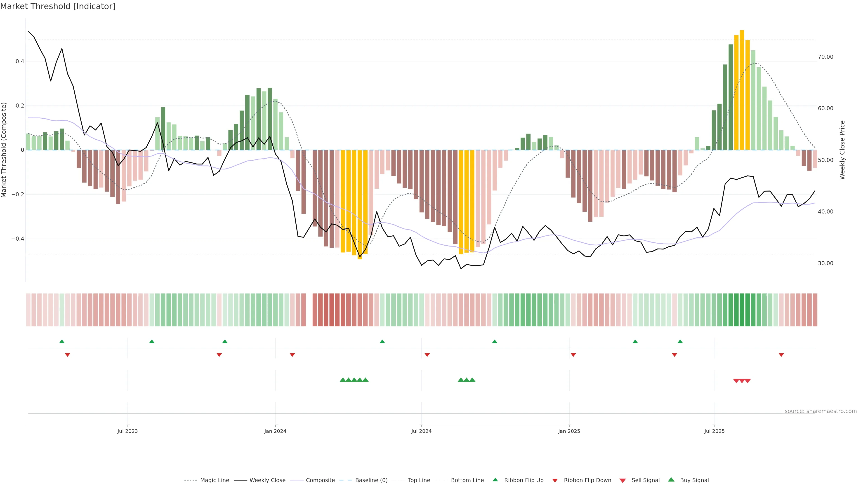Click the Ribbon Flip Down legend triangle
The height and width of the screenshot is (488, 868).
tap(555, 480)
